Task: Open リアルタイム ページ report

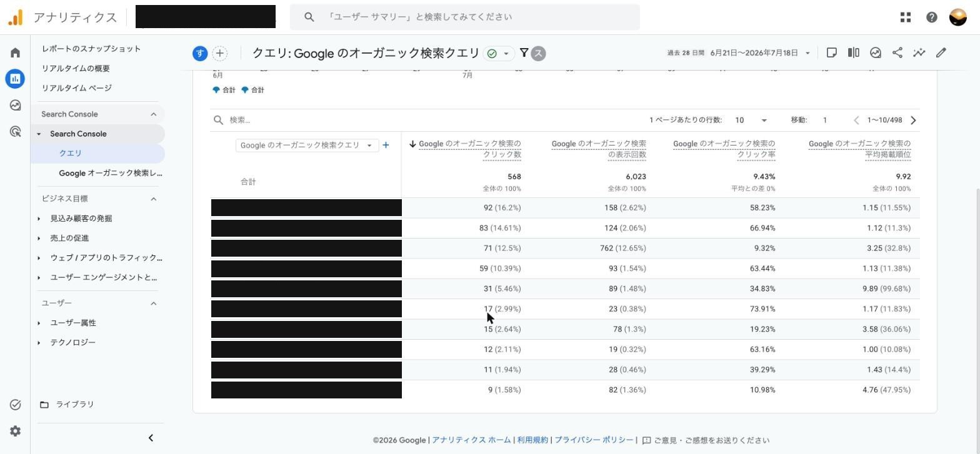Action: click(x=77, y=88)
